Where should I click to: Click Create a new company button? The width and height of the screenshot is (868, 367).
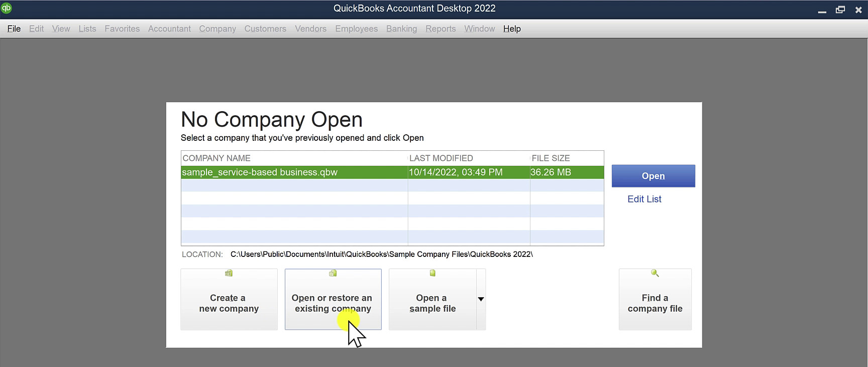[229, 299]
